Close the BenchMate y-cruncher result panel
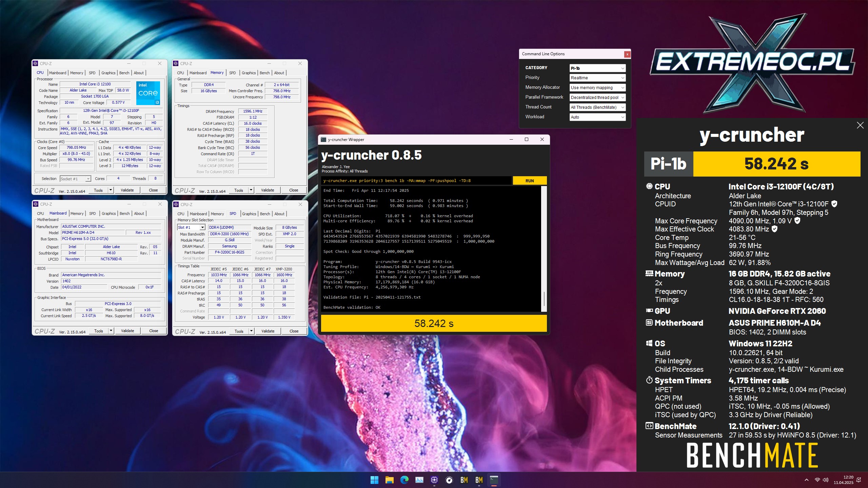 click(x=860, y=125)
